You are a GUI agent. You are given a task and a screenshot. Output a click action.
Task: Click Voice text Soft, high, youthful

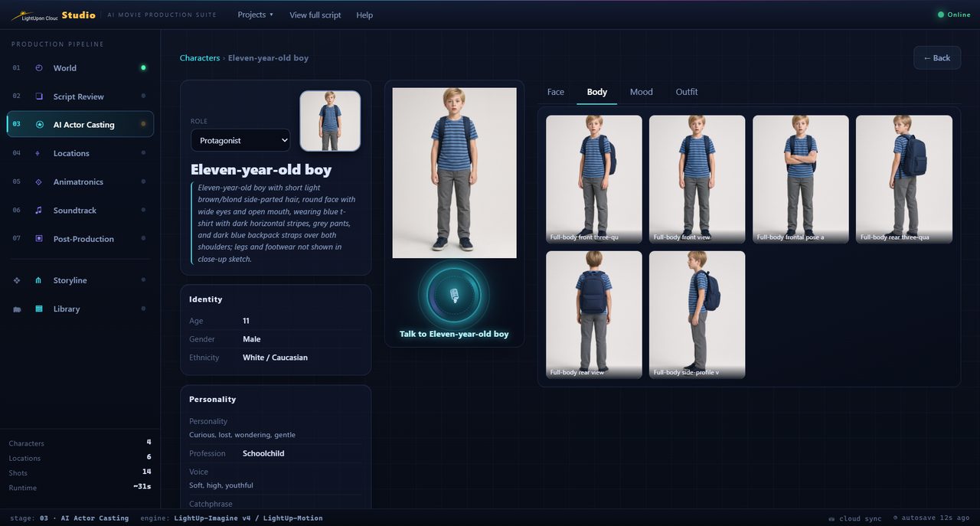pyautogui.click(x=221, y=485)
